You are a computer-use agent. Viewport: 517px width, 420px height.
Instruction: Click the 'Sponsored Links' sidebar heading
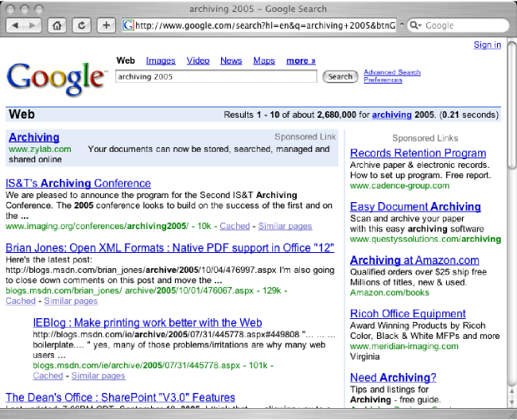tap(425, 138)
